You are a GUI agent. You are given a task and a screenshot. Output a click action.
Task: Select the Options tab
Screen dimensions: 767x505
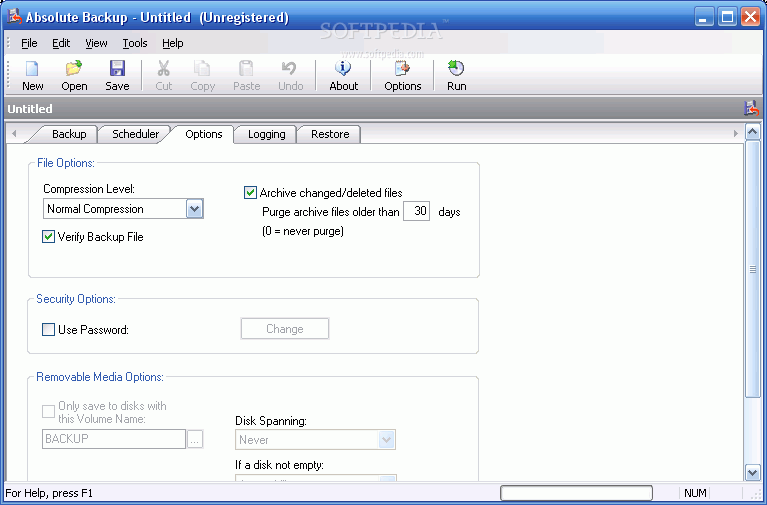click(x=203, y=134)
